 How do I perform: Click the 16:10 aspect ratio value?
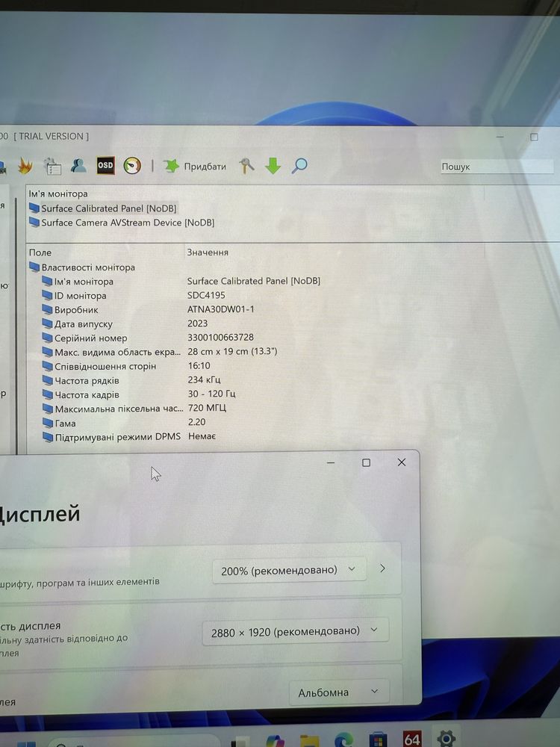tap(199, 366)
